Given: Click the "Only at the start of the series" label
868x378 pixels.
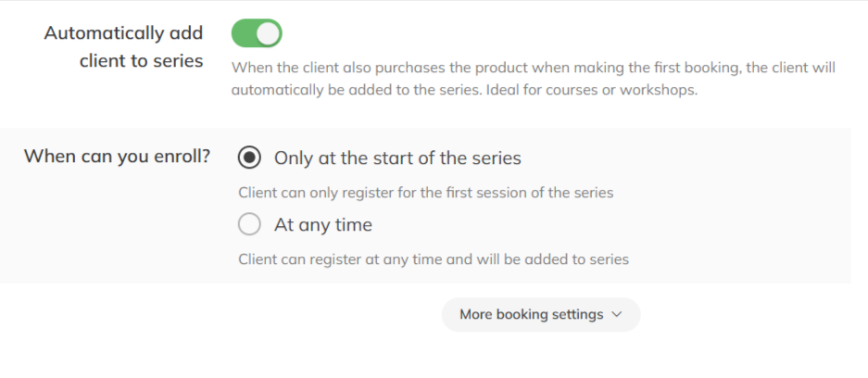Looking at the screenshot, I should [x=397, y=157].
